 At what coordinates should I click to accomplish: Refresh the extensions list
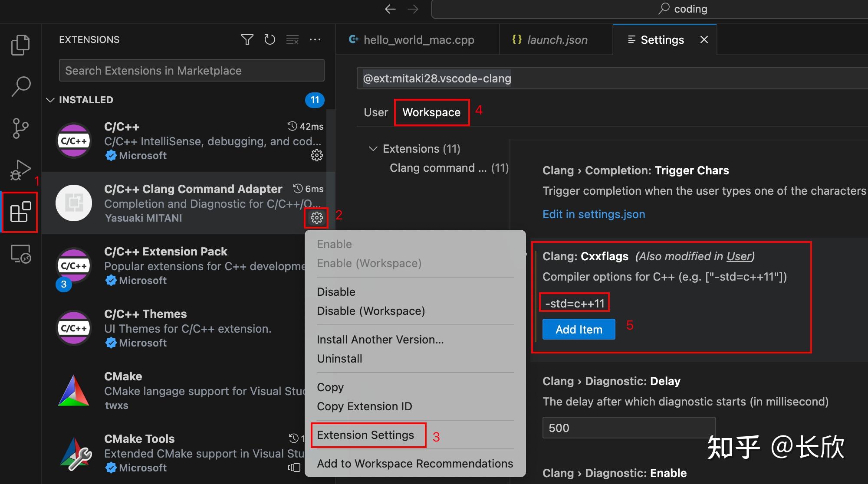[270, 40]
